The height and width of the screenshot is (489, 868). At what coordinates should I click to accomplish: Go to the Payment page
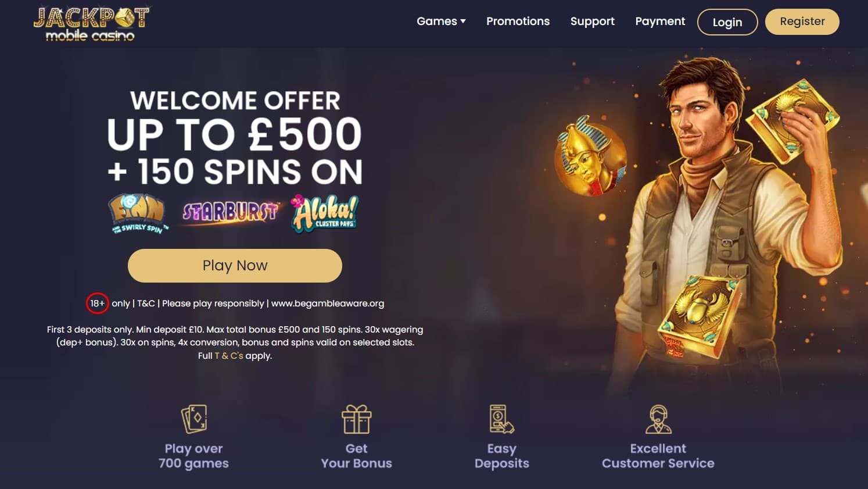click(x=660, y=22)
